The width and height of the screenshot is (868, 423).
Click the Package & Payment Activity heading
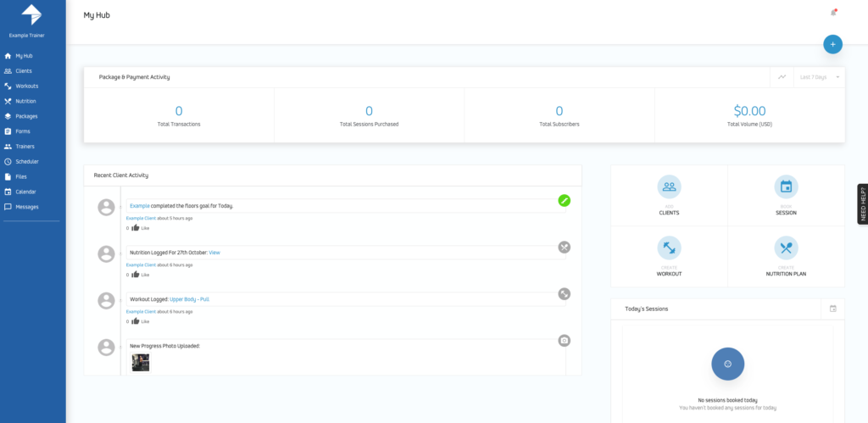pyautogui.click(x=135, y=77)
